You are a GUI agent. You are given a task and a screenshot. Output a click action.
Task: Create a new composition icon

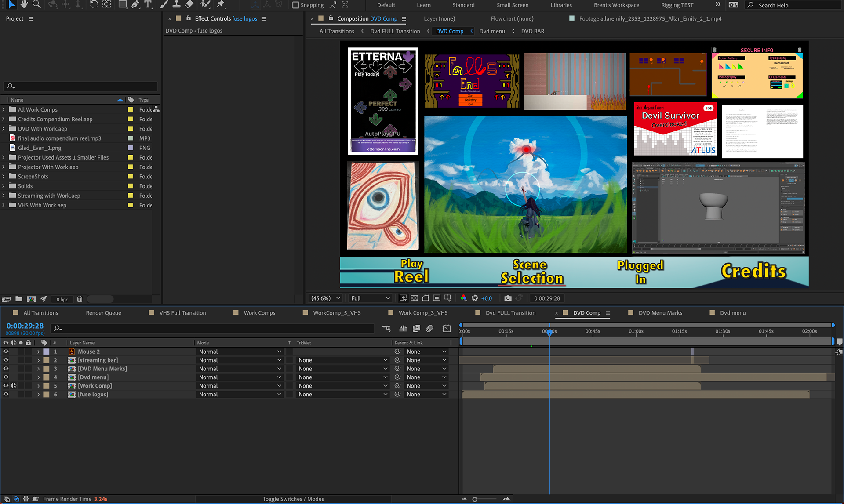[x=31, y=299]
